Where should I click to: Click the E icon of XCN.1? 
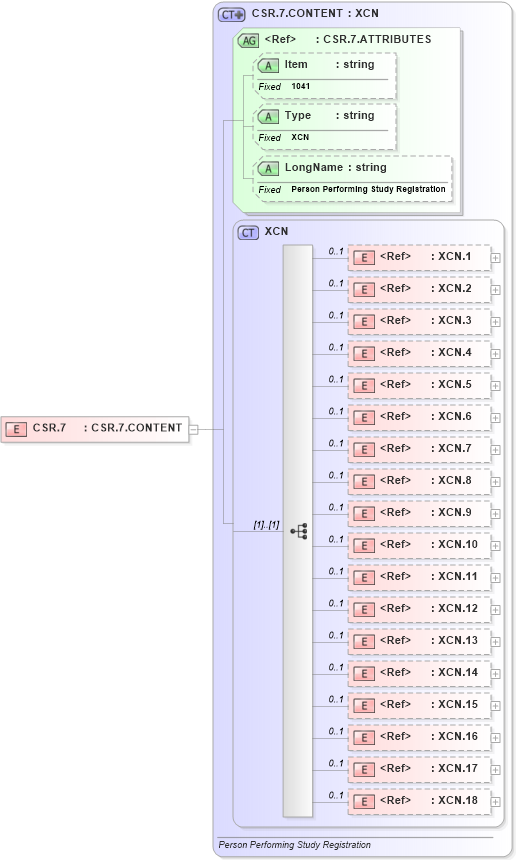point(364,258)
